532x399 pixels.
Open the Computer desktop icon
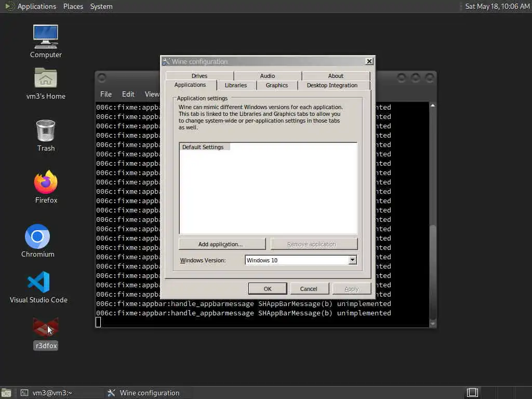pyautogui.click(x=46, y=37)
